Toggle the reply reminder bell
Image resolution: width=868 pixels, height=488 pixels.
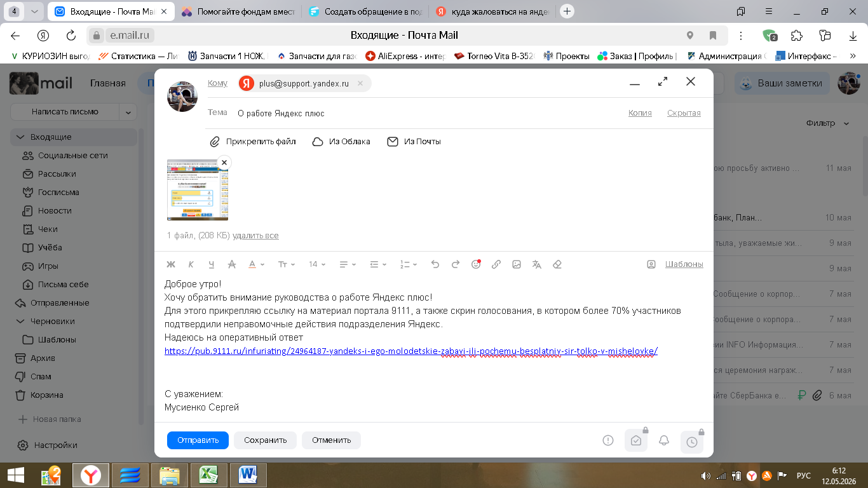click(x=664, y=440)
